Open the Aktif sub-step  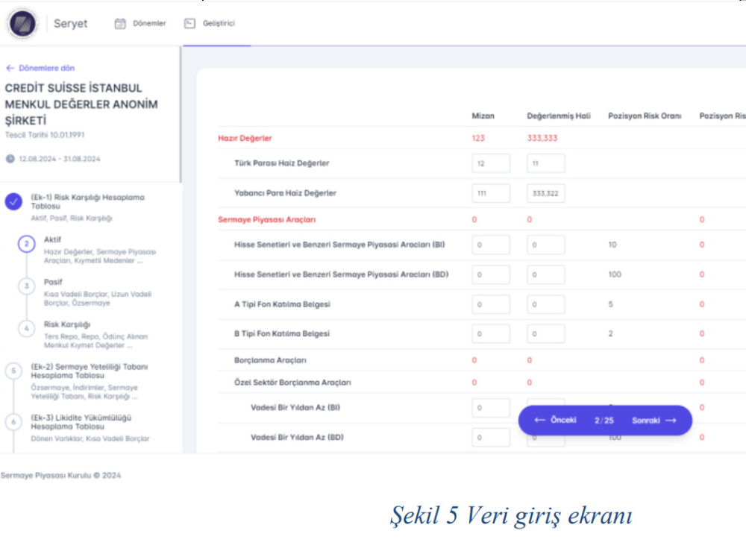[52, 239]
